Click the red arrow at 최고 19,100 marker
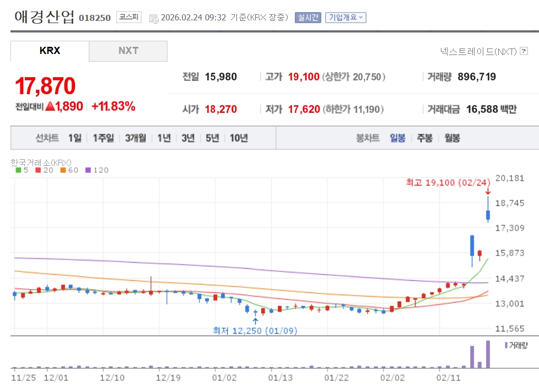This screenshot has width=539, height=392. point(488,191)
